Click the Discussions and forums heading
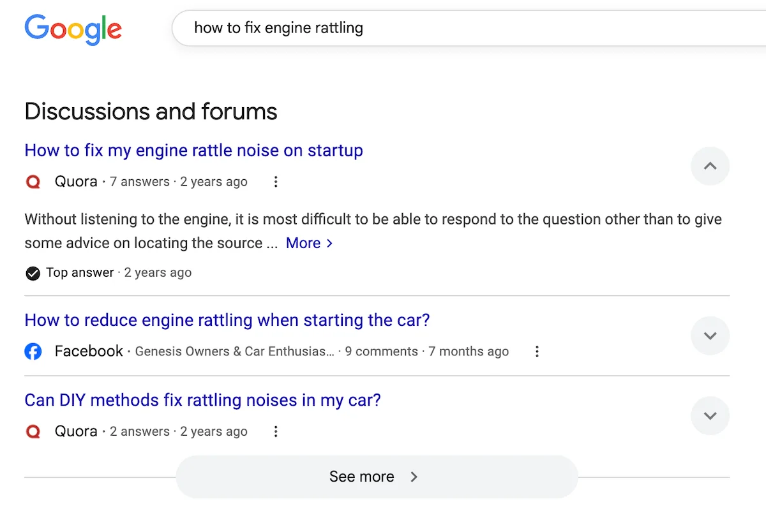Viewport: 766px width, 532px height. pyautogui.click(x=151, y=111)
